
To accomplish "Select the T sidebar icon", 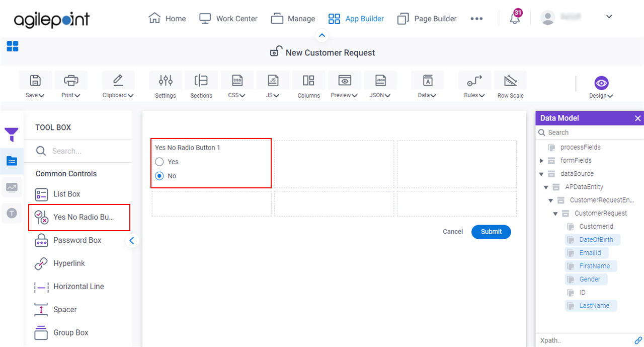I will tap(12, 213).
